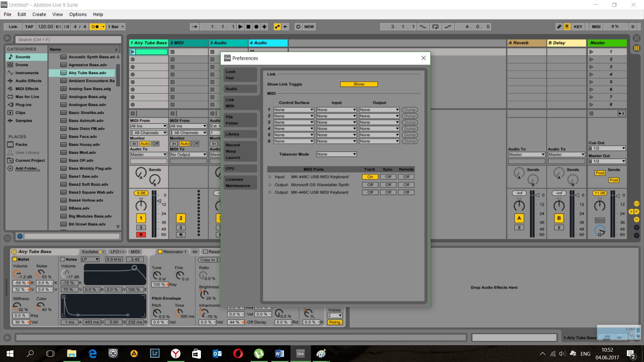Screen dimensions: 644x362
Task: Enable the Session Record circle button
Action: tap(298, 27)
